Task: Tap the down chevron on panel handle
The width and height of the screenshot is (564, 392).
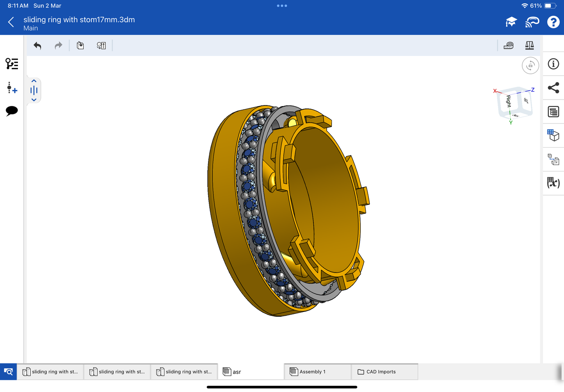Action: click(34, 100)
